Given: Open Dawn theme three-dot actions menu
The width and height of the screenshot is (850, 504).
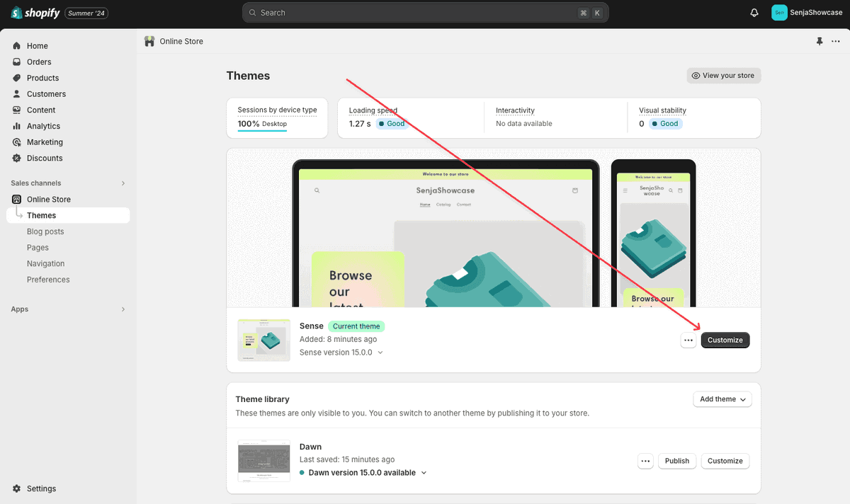Looking at the screenshot, I should pos(645,461).
